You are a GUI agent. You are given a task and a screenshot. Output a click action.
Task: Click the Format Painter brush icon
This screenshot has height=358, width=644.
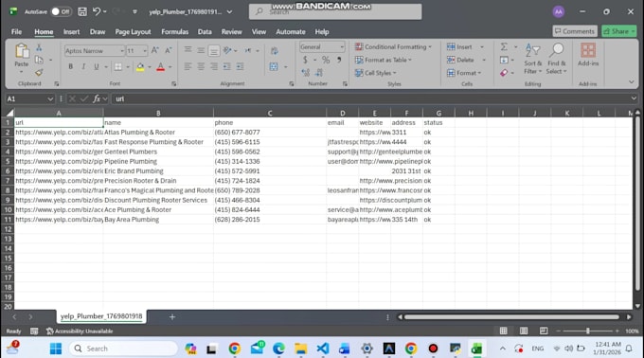point(39,73)
